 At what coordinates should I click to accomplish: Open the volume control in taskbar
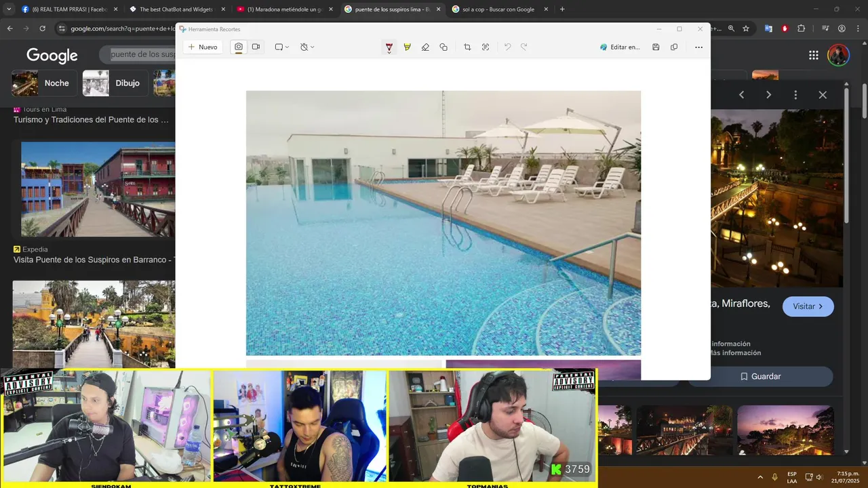click(x=818, y=476)
